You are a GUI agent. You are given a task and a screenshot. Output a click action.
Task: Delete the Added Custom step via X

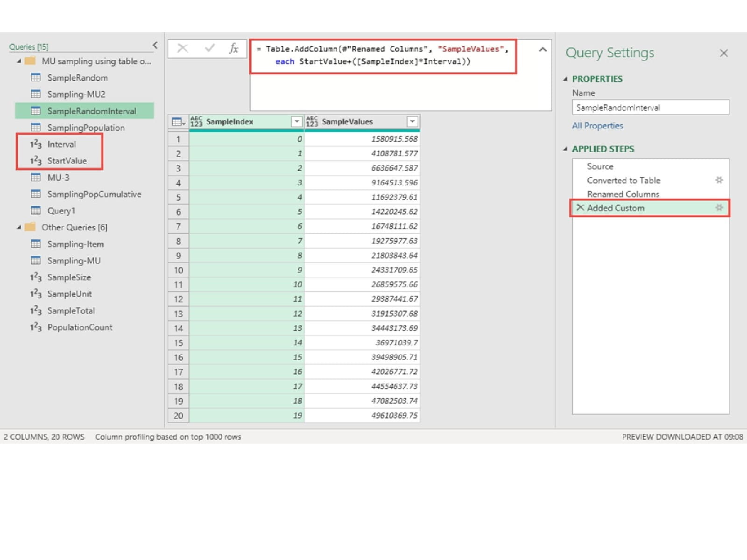click(x=580, y=208)
